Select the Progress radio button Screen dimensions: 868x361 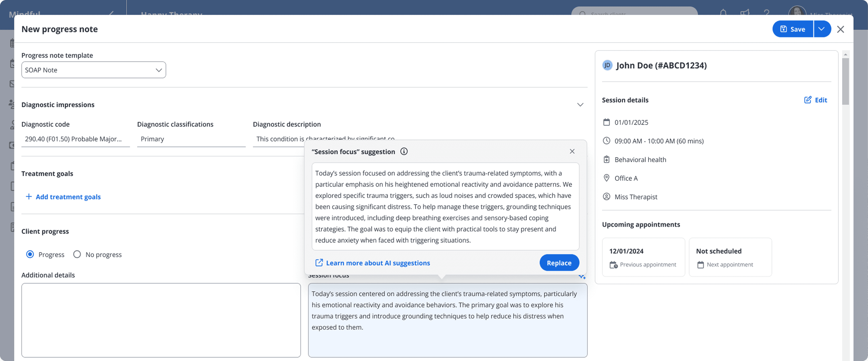click(30, 254)
